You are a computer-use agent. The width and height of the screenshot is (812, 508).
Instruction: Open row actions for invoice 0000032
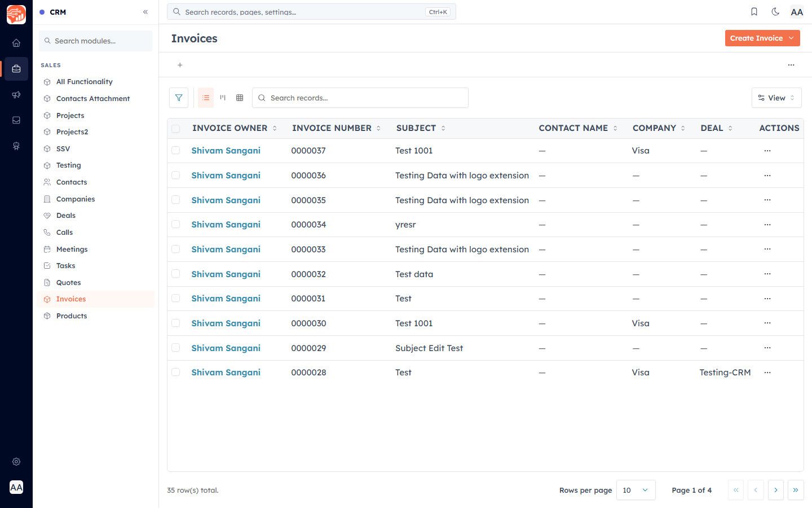tap(767, 274)
